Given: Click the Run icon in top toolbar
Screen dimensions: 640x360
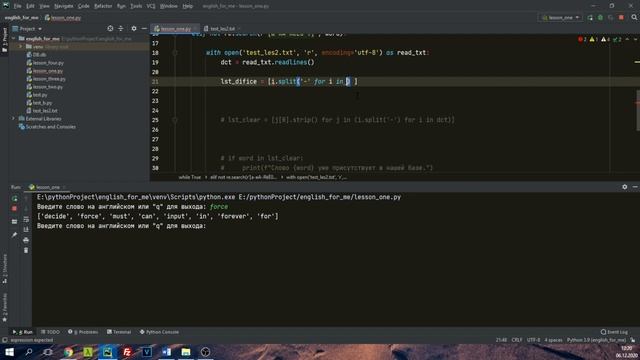Looking at the screenshot, I should click(x=590, y=18).
